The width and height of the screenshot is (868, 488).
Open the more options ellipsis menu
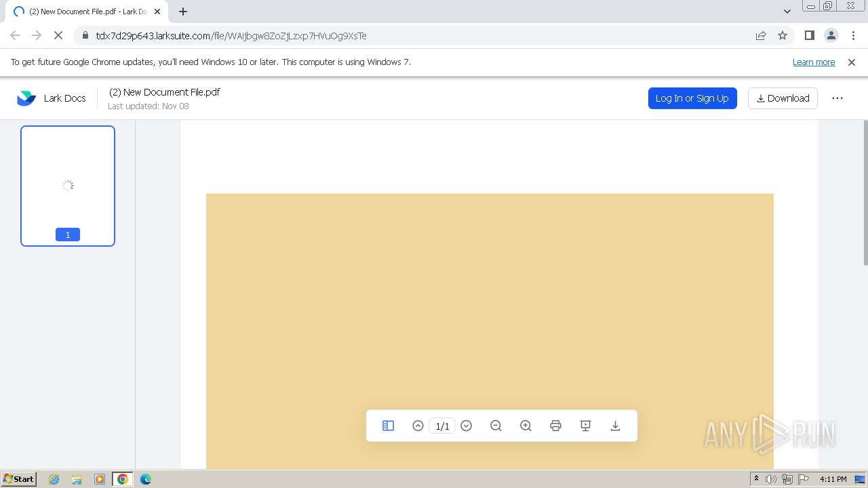pos(837,98)
